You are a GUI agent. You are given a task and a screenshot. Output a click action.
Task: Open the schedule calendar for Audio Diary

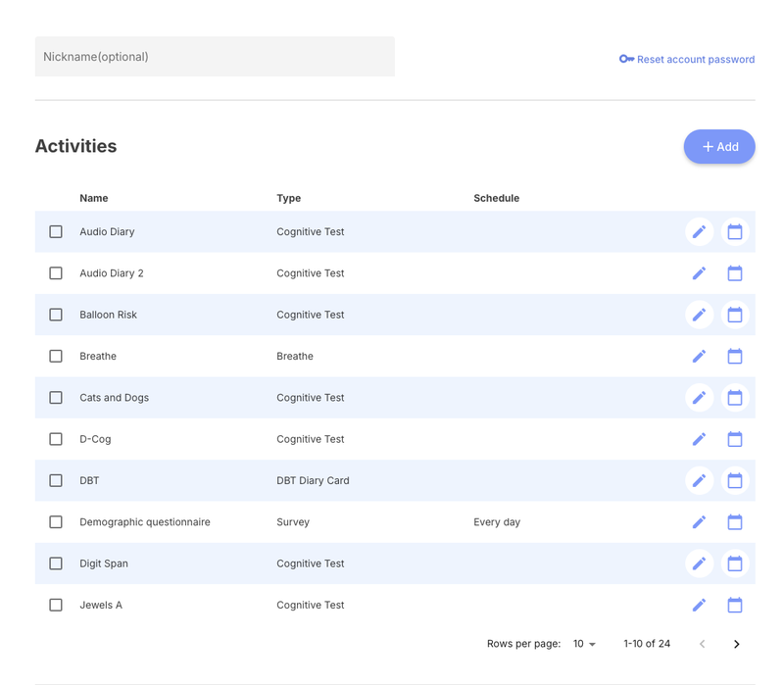point(735,232)
